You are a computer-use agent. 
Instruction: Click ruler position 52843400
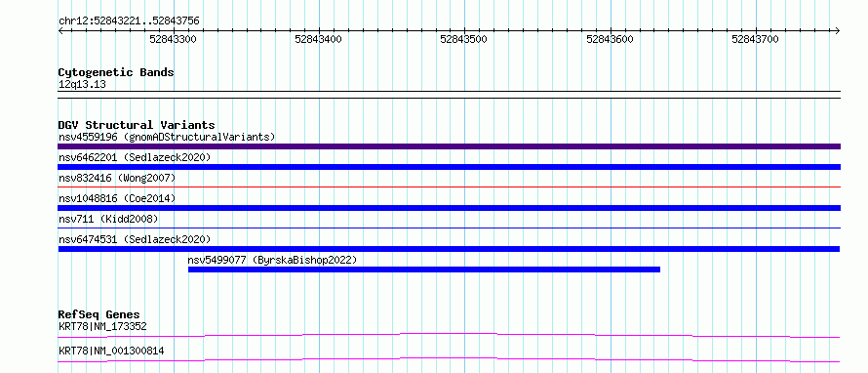click(319, 39)
